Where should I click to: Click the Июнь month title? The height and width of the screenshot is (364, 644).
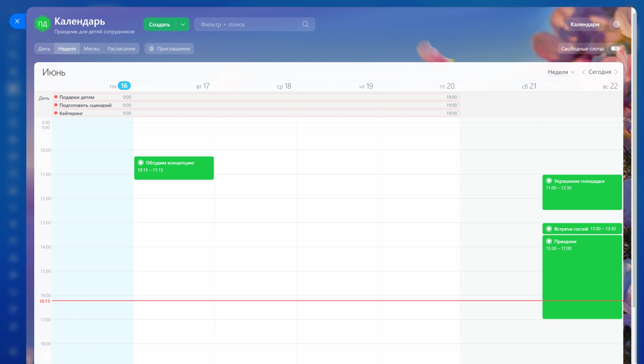tap(54, 72)
